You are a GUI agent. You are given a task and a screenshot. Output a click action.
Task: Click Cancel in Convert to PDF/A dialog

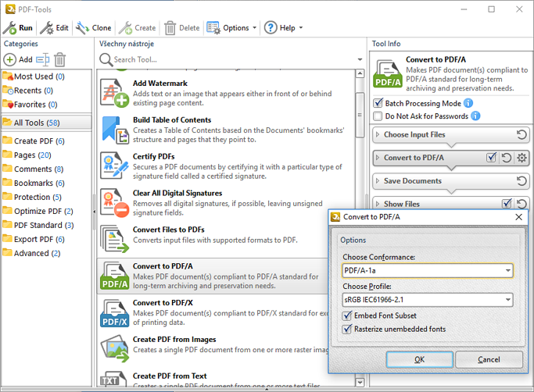pos(489,360)
